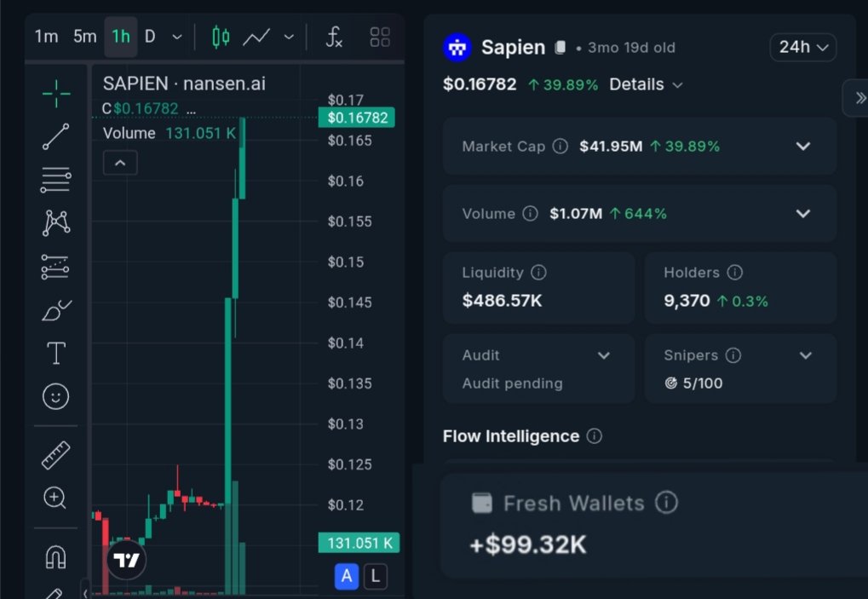Select the XABCD pattern tool
Viewport: 868px width, 599px height.
click(56, 223)
